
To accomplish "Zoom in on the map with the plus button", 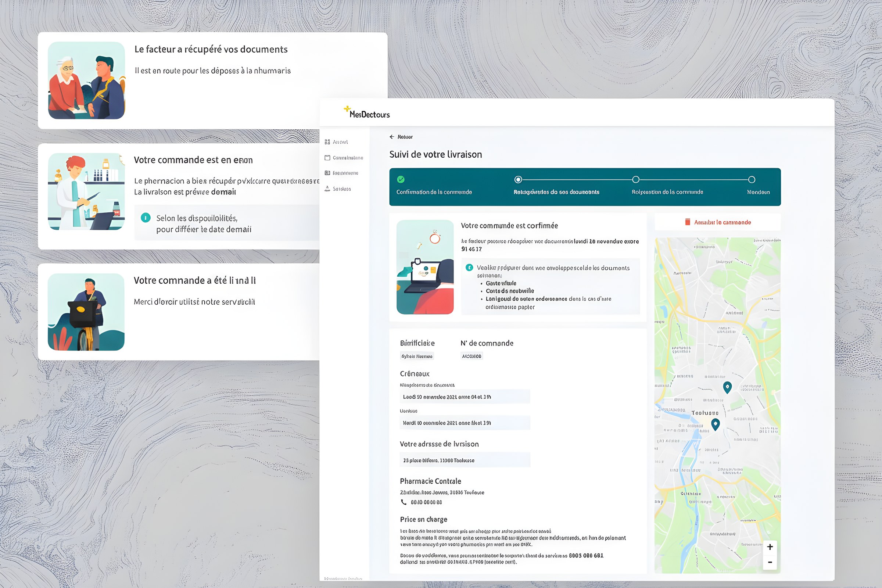I will [770, 547].
